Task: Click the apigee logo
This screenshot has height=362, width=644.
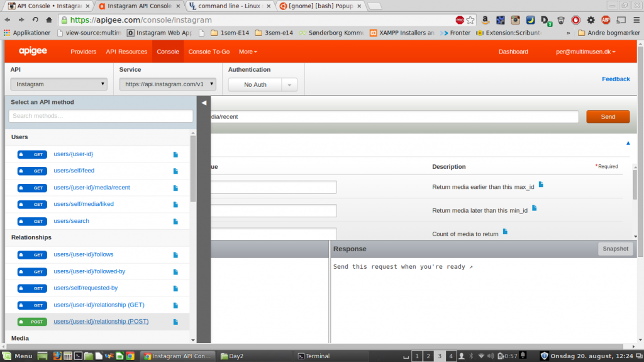Action: [33, 51]
